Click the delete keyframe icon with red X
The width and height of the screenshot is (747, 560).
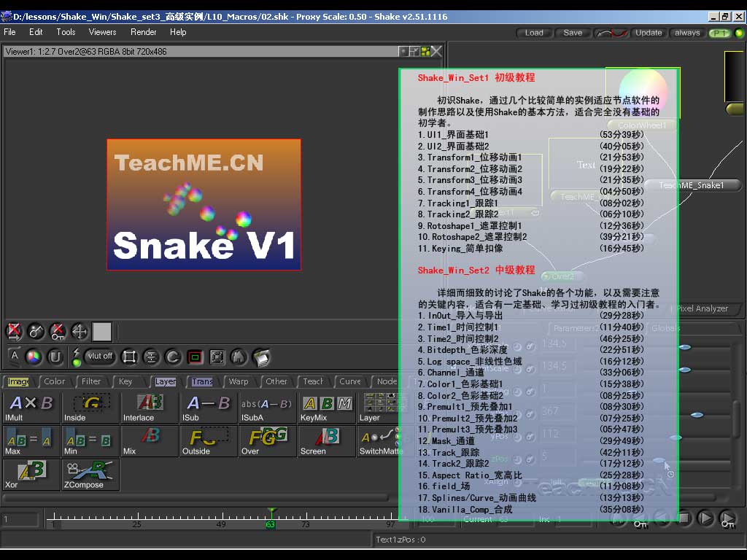pyautogui.click(x=58, y=331)
